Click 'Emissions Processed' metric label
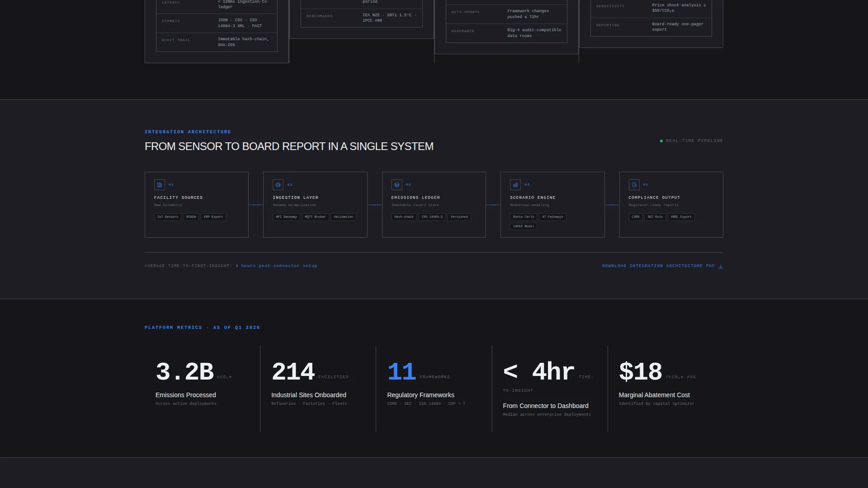This screenshot has width=868, height=488. pos(186,395)
